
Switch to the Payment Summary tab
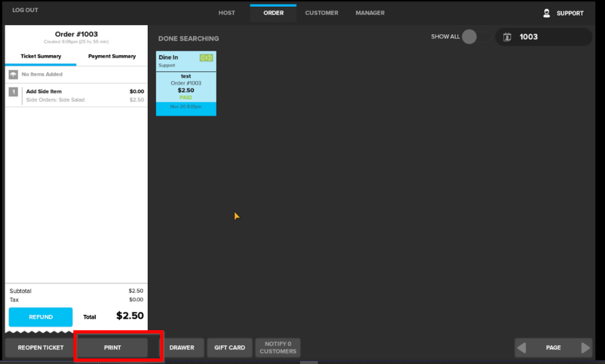tap(112, 56)
